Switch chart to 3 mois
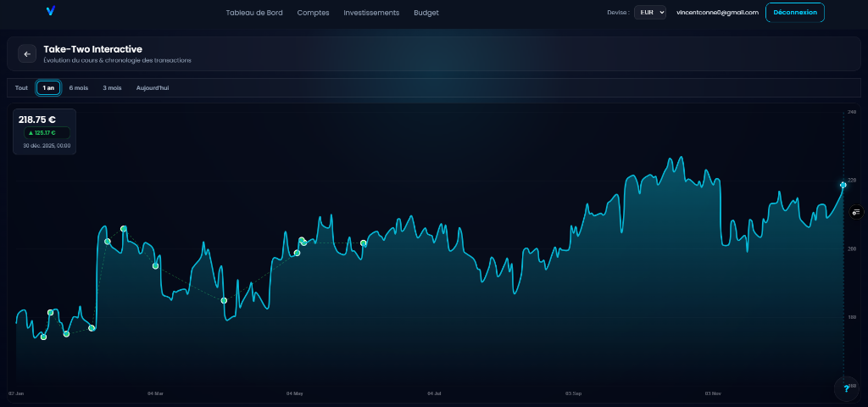Screen dimensions: 868x407 112,88
